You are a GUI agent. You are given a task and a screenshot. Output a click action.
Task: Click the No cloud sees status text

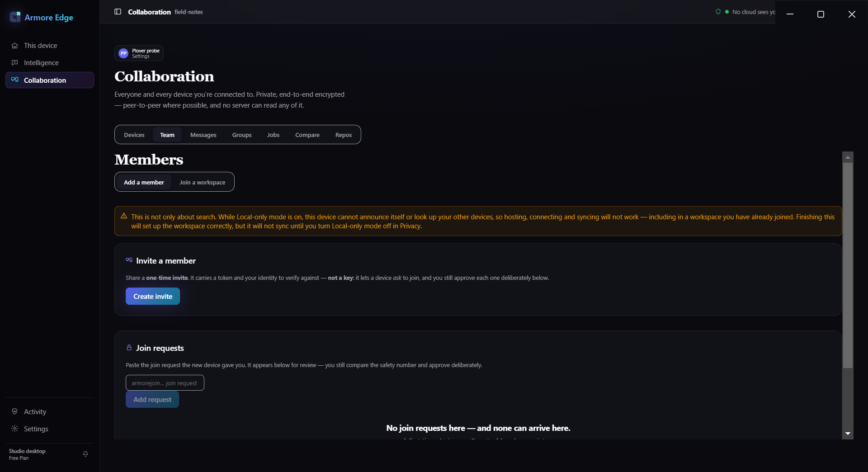point(754,12)
